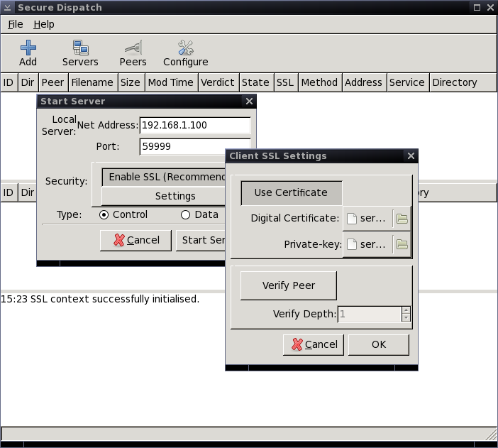Click the Private-key file button
498x448 pixels.
pos(367,244)
